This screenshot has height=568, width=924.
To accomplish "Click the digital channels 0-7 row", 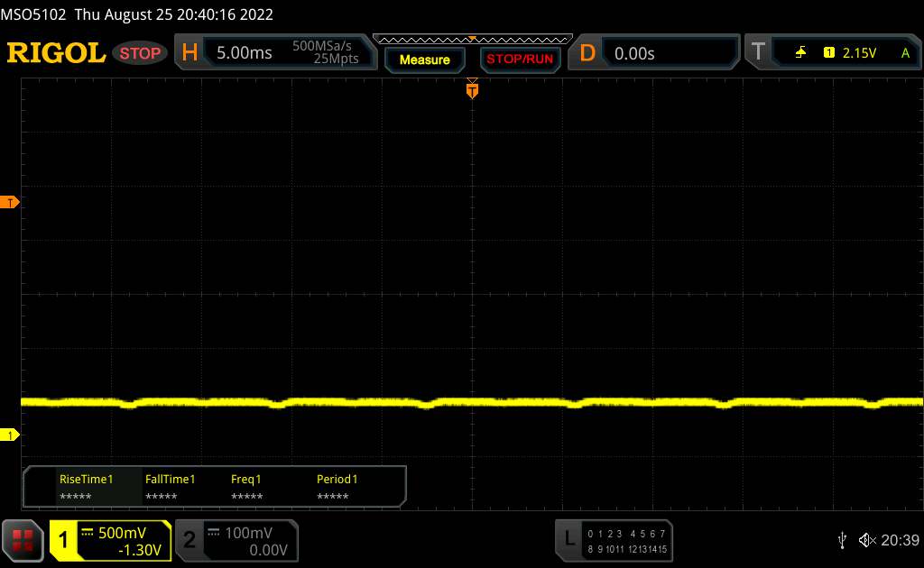I will pos(626,534).
